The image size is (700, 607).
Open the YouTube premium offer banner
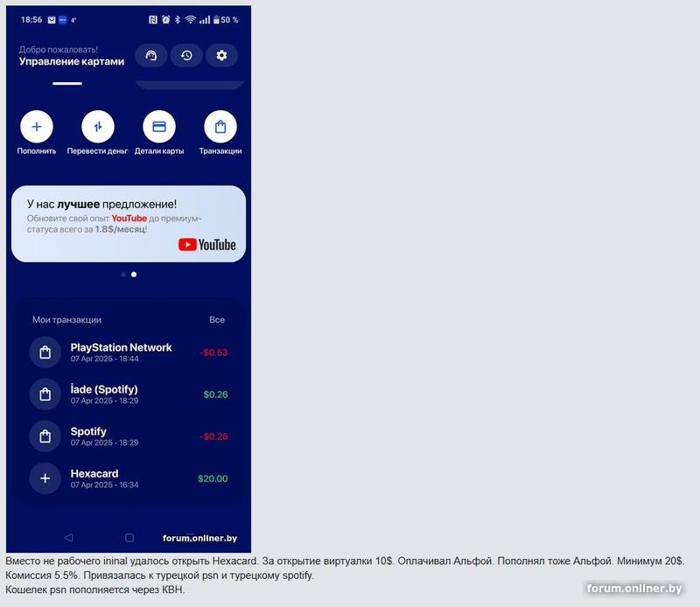129,224
